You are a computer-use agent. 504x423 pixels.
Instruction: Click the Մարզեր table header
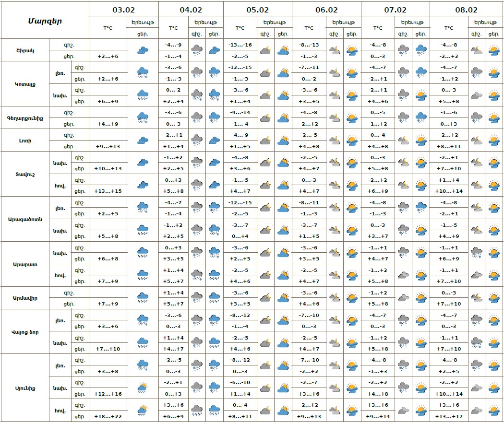click(45, 21)
